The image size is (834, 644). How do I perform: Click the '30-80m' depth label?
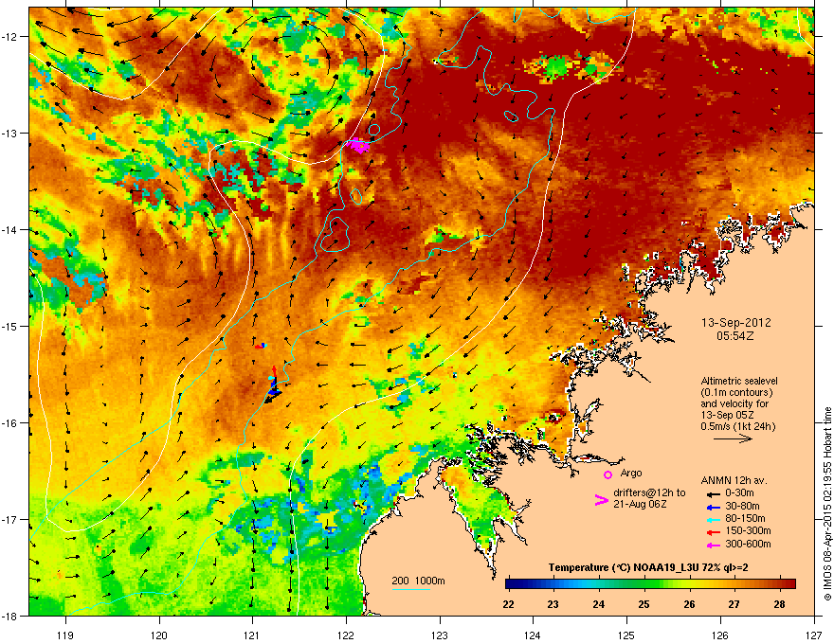pos(742,507)
